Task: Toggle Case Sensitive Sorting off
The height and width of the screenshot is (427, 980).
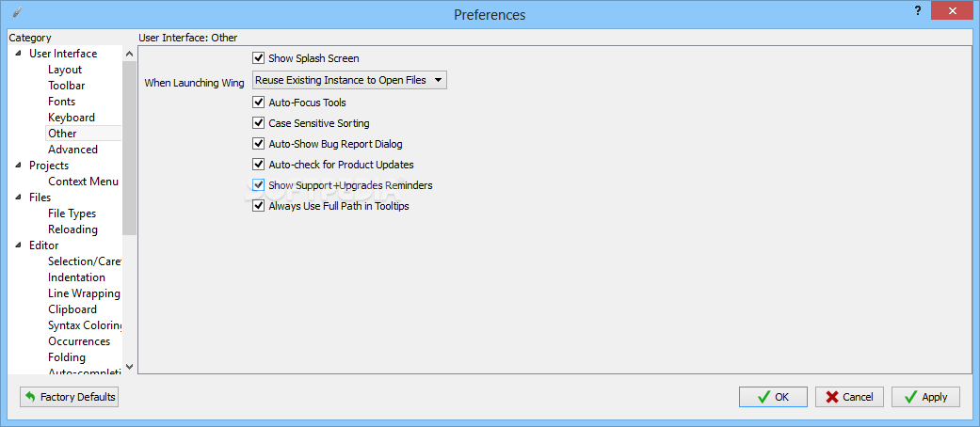Action: point(259,123)
